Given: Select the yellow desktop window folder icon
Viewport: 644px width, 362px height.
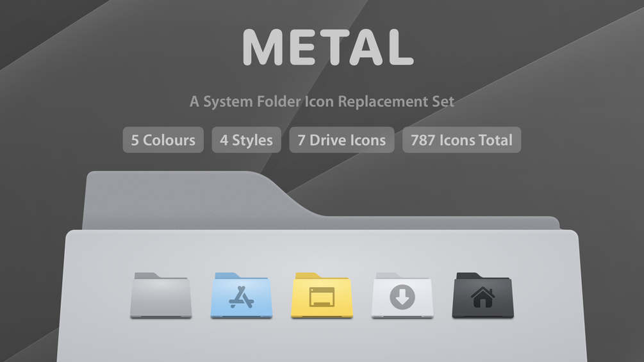Looking at the screenshot, I should (322, 295).
